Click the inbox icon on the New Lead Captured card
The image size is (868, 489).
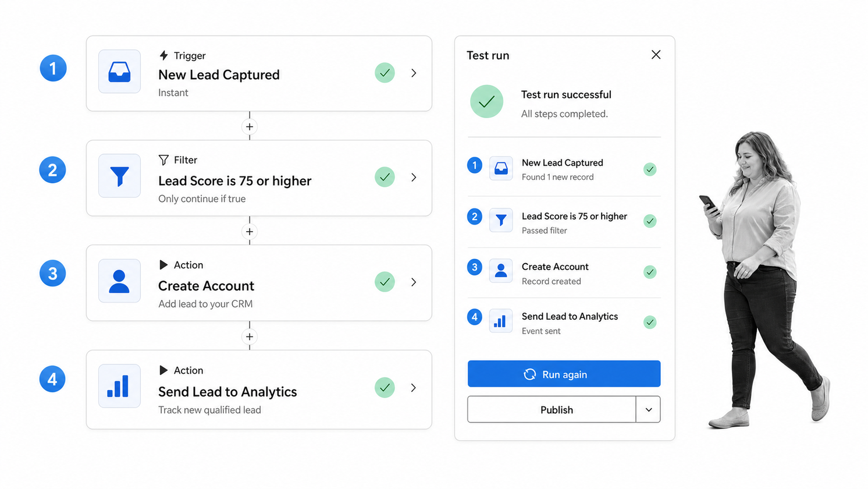point(119,72)
